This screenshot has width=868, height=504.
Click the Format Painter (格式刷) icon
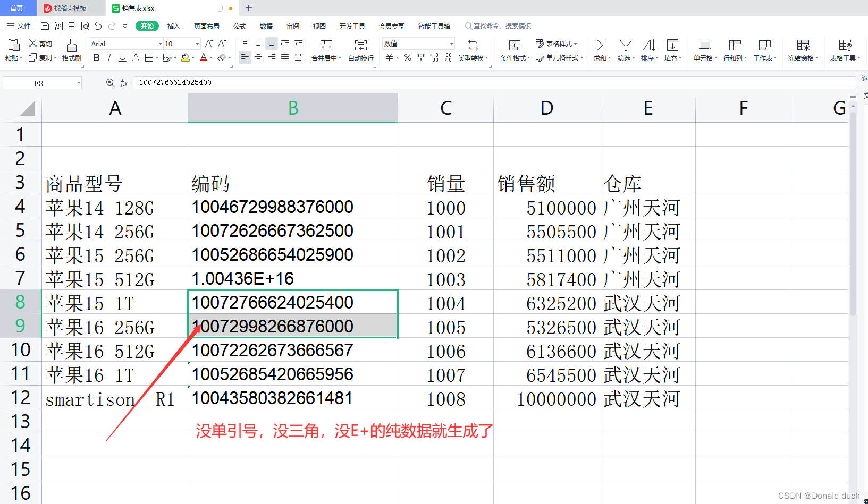click(72, 45)
